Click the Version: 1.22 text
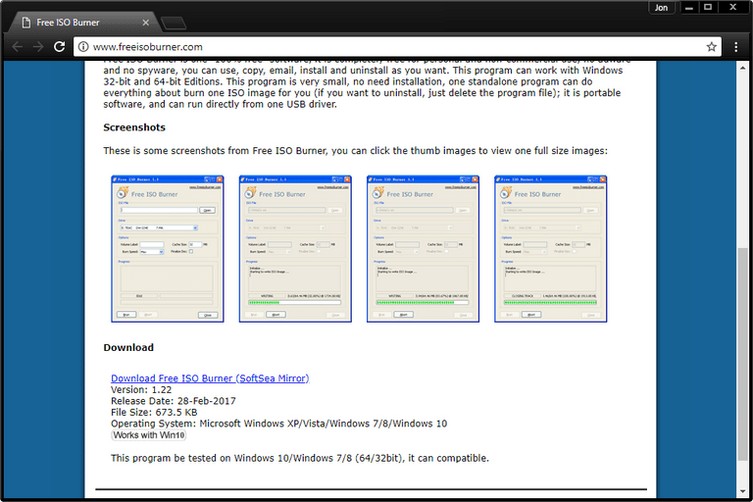Viewport: 753px width, 502px height. pos(141,390)
